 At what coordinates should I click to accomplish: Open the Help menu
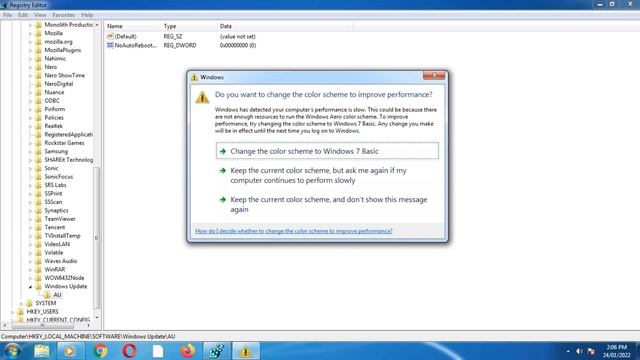[87, 15]
